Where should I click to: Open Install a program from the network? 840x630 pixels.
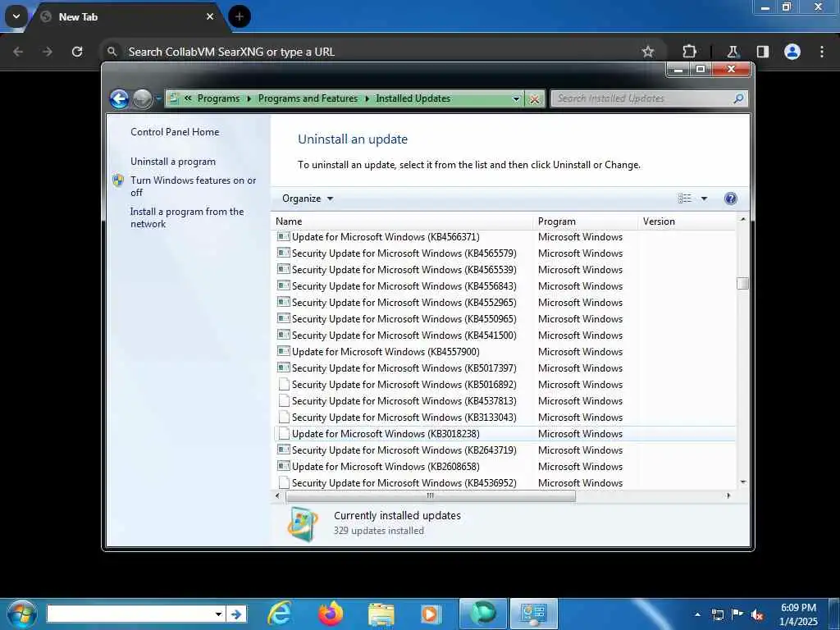coord(187,217)
